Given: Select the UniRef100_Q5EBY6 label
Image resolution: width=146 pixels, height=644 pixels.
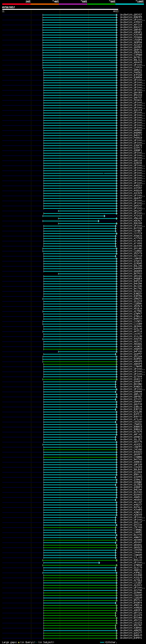Looking at the screenshot, I should coord(131,52).
